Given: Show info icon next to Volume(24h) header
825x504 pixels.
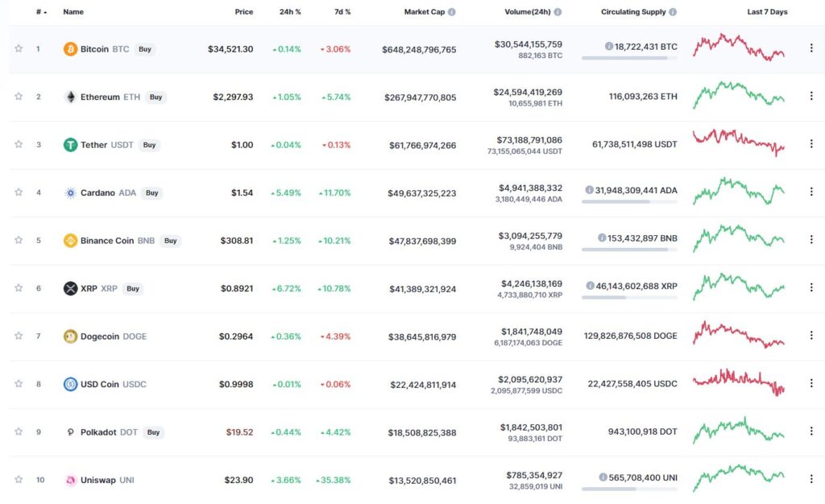Looking at the screenshot, I should (x=558, y=11).
